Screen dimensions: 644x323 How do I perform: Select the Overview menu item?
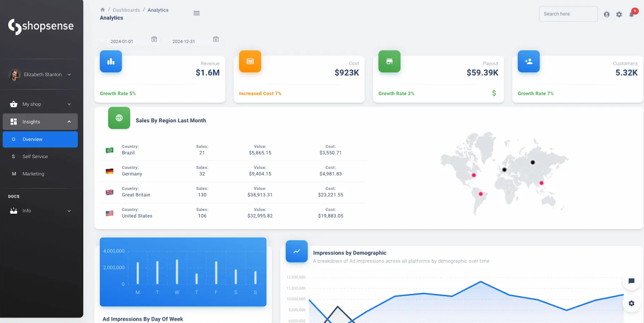[x=40, y=139]
